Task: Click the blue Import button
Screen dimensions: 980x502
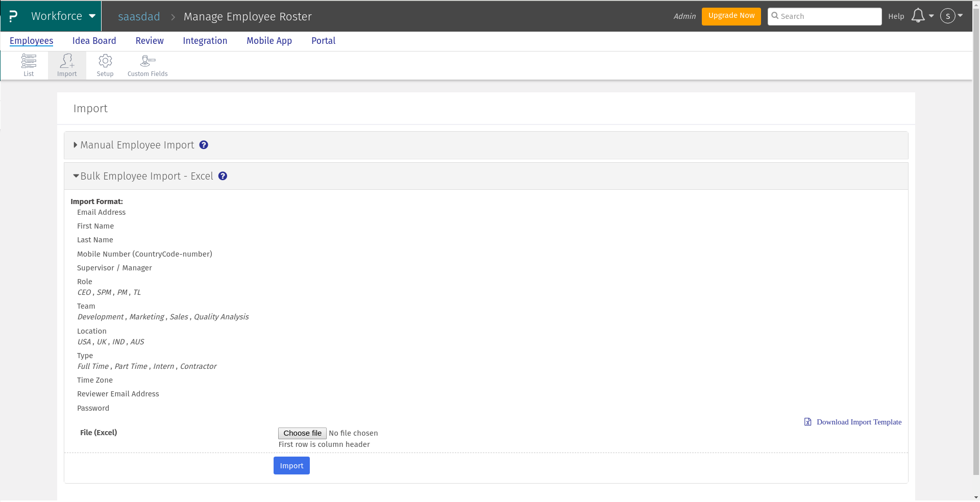Action: 291,466
